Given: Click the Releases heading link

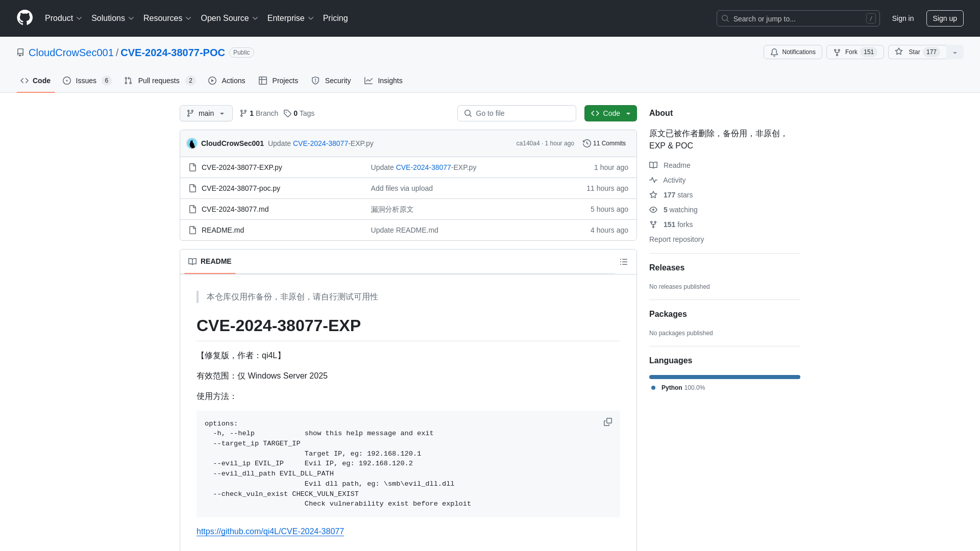Looking at the screenshot, I should click(x=667, y=267).
